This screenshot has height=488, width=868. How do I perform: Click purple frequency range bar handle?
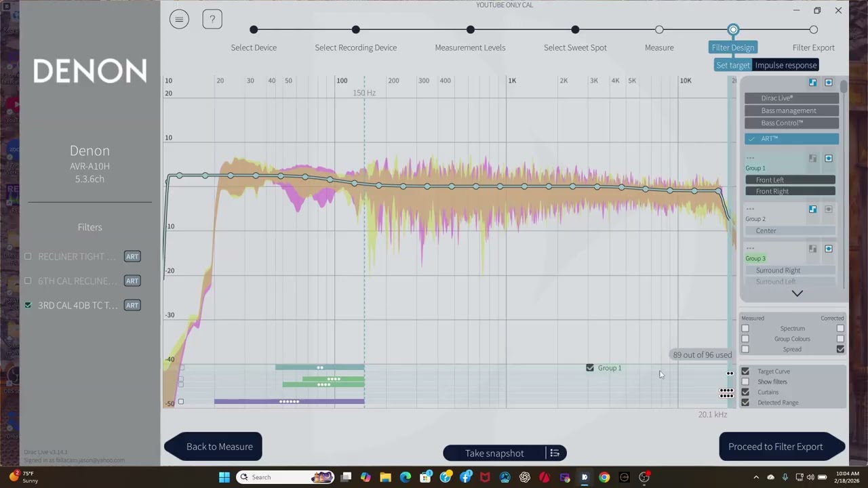pyautogui.click(x=290, y=401)
